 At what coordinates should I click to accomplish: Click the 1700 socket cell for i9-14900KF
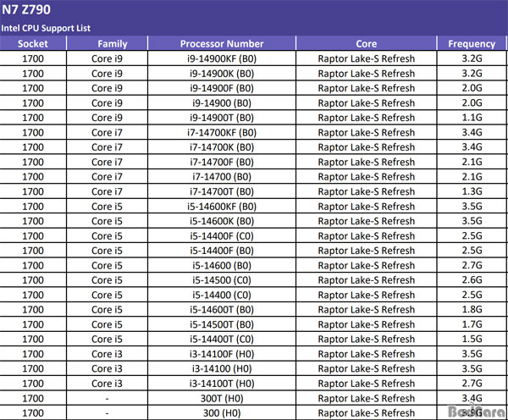coord(33,58)
